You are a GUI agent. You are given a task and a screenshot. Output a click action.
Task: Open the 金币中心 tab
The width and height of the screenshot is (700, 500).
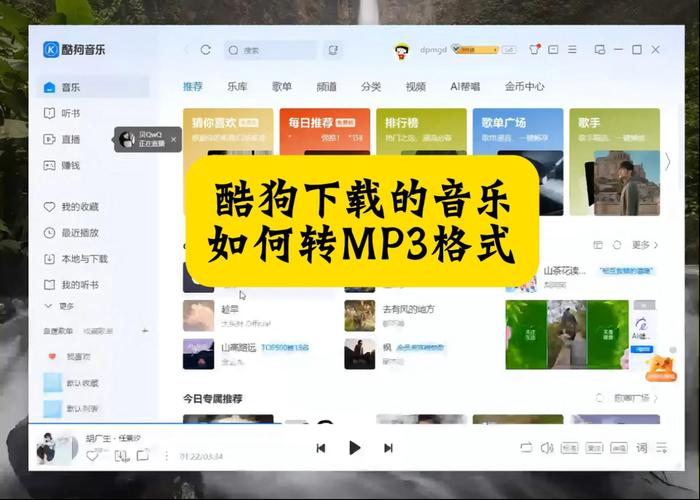point(525,87)
